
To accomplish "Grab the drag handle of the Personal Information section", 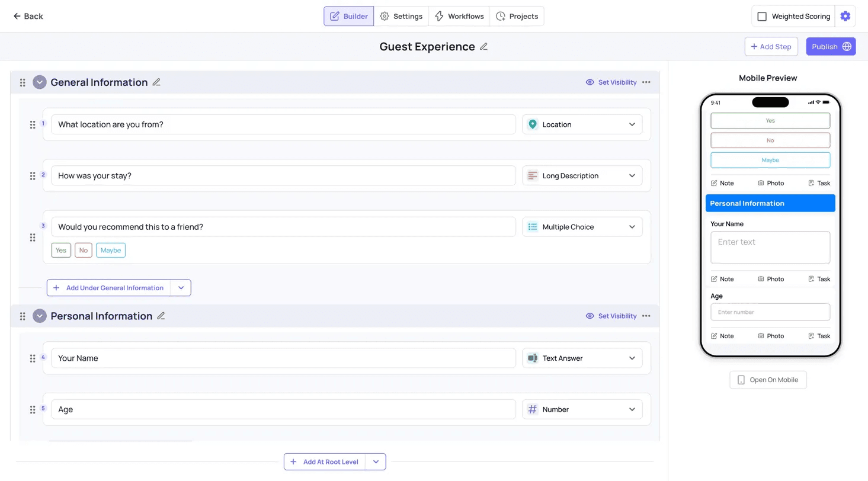I will coord(23,316).
